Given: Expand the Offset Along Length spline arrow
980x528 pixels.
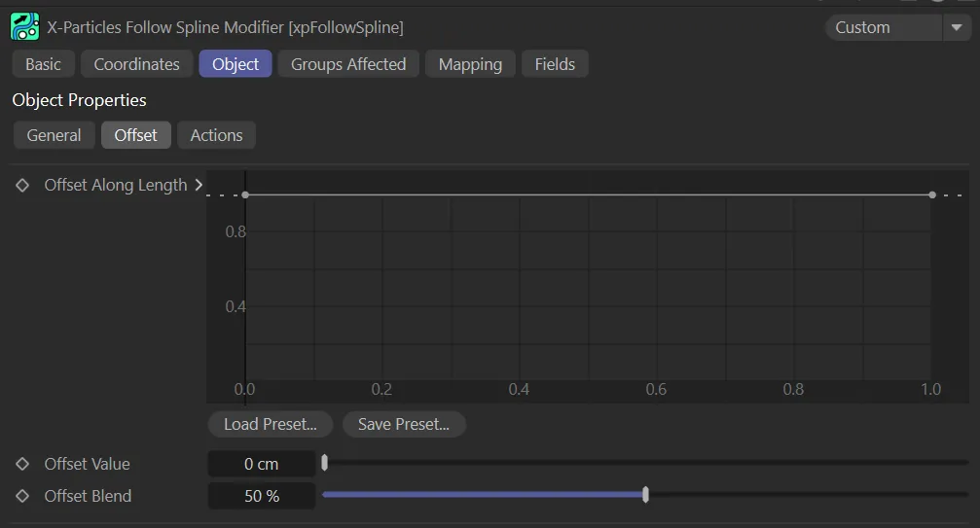Looking at the screenshot, I should click(199, 185).
